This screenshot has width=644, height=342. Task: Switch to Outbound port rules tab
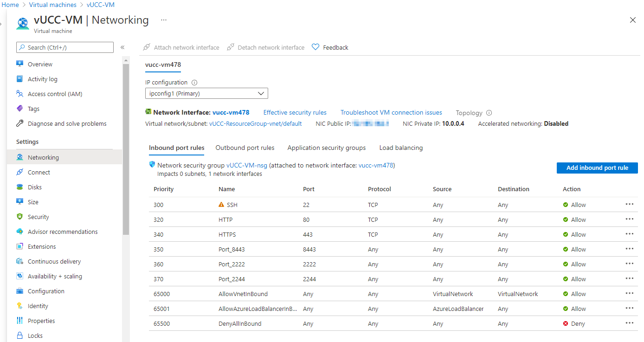click(245, 148)
